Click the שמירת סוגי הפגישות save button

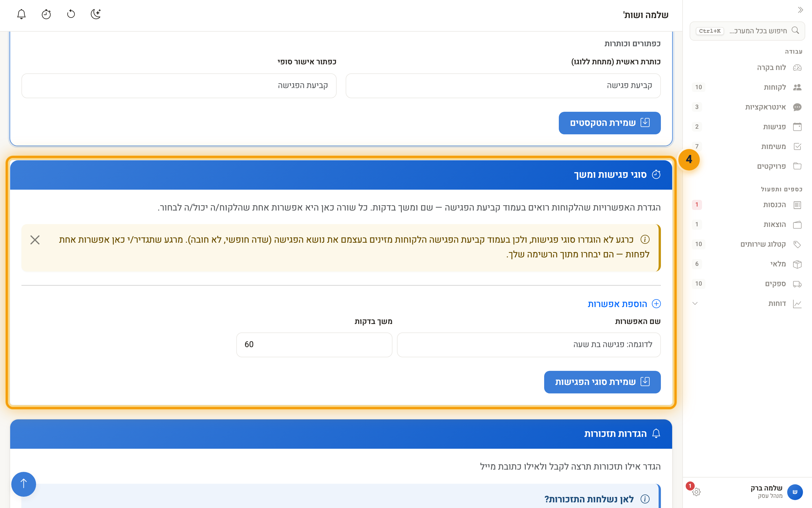(602, 382)
